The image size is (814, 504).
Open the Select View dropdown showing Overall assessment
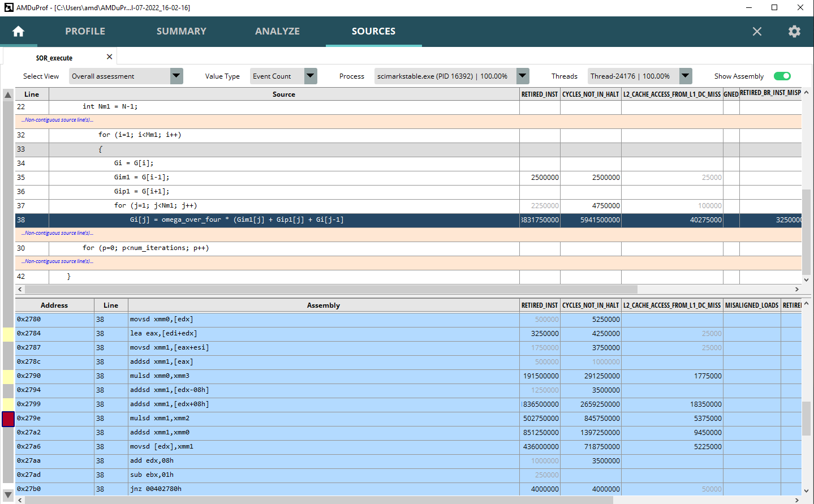(x=176, y=75)
